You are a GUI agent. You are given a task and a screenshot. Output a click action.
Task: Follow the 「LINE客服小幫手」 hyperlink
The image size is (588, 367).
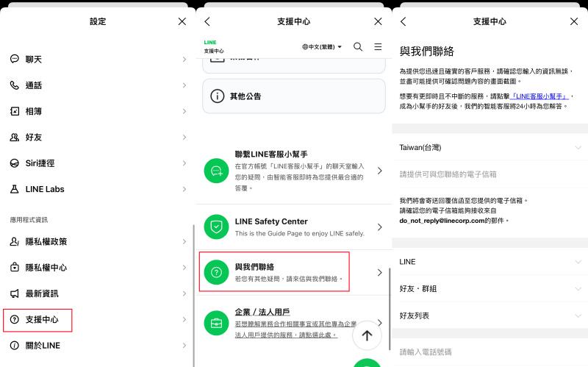point(539,96)
